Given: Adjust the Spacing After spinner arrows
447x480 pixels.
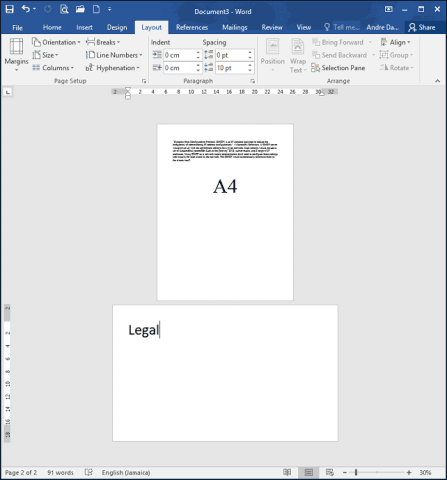Looking at the screenshot, I should (x=250, y=68).
